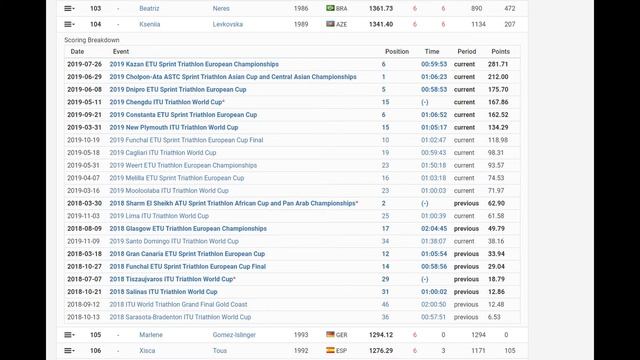Click the Scoring Breakdown heading

tap(92, 40)
